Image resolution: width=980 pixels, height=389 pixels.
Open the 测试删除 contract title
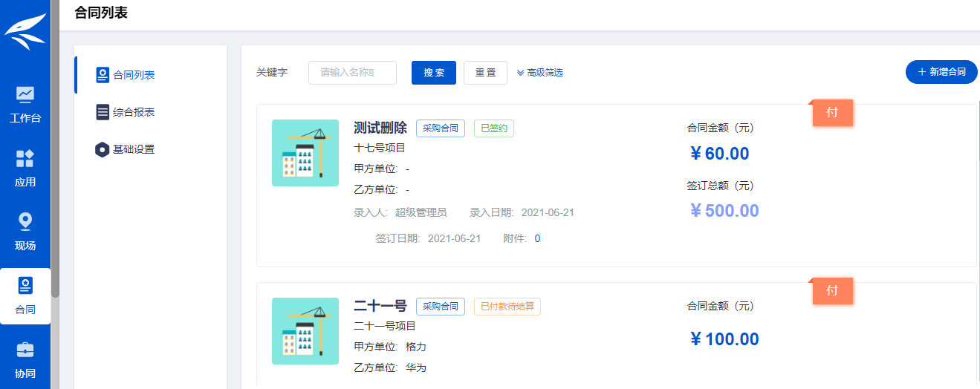coord(380,128)
